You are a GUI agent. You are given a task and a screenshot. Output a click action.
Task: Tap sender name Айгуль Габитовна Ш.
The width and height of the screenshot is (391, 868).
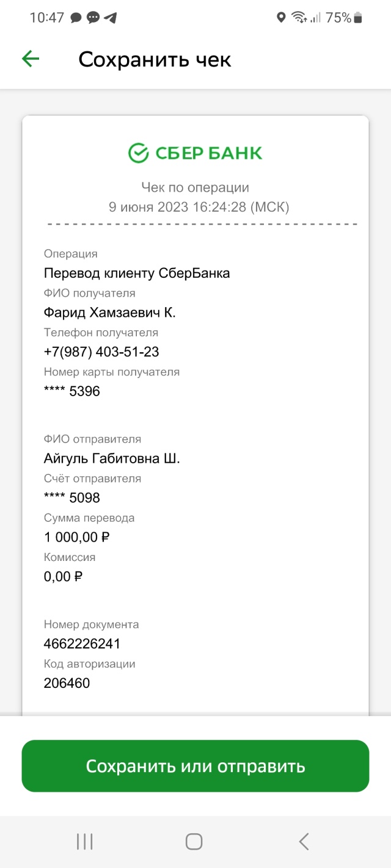[x=112, y=458]
